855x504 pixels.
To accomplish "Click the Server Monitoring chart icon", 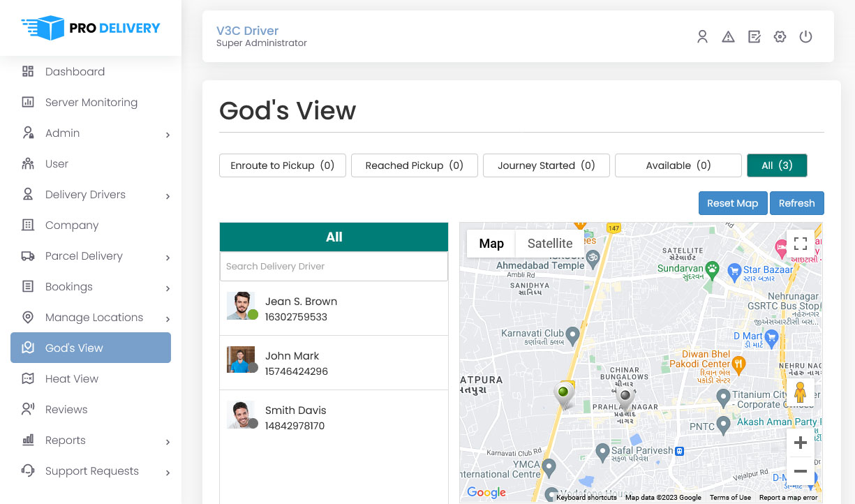I will (28, 102).
